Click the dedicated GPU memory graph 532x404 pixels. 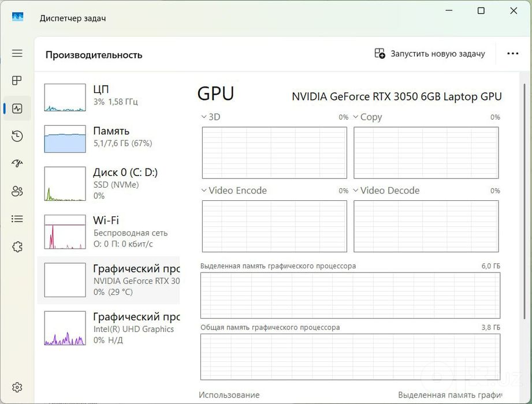[350, 295]
